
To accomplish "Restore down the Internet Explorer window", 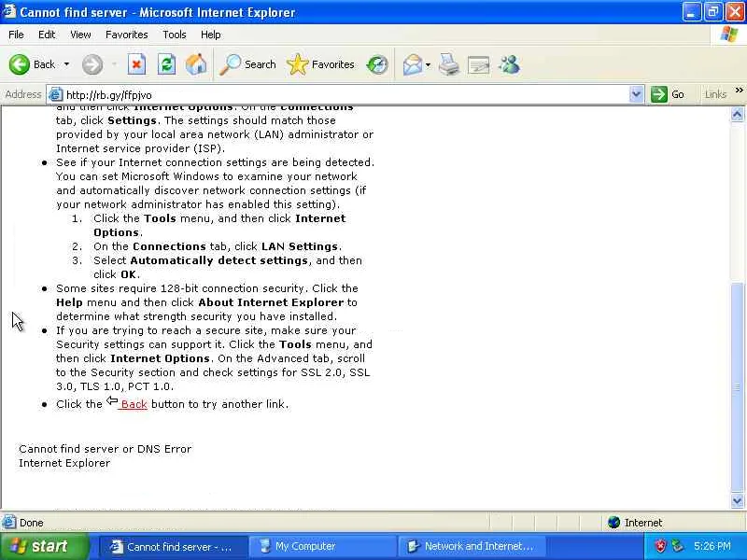I will point(713,12).
